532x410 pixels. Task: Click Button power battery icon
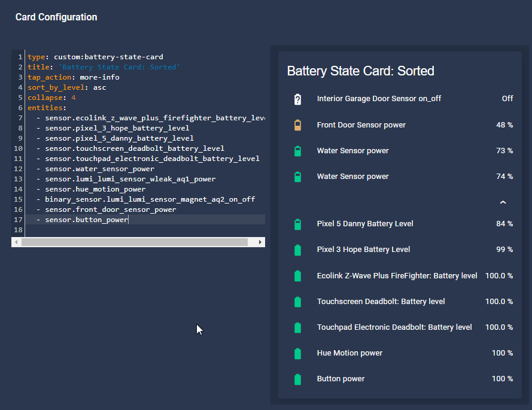pyautogui.click(x=297, y=379)
